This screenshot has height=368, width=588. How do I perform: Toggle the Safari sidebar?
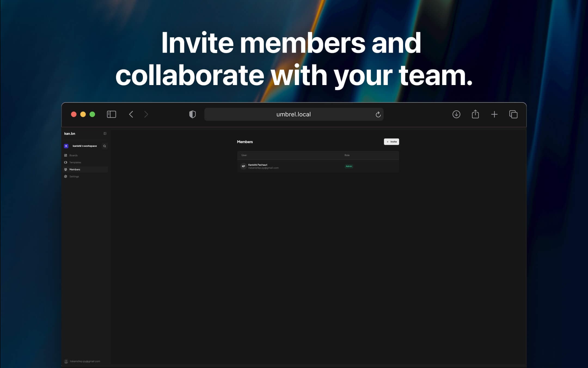(x=111, y=114)
